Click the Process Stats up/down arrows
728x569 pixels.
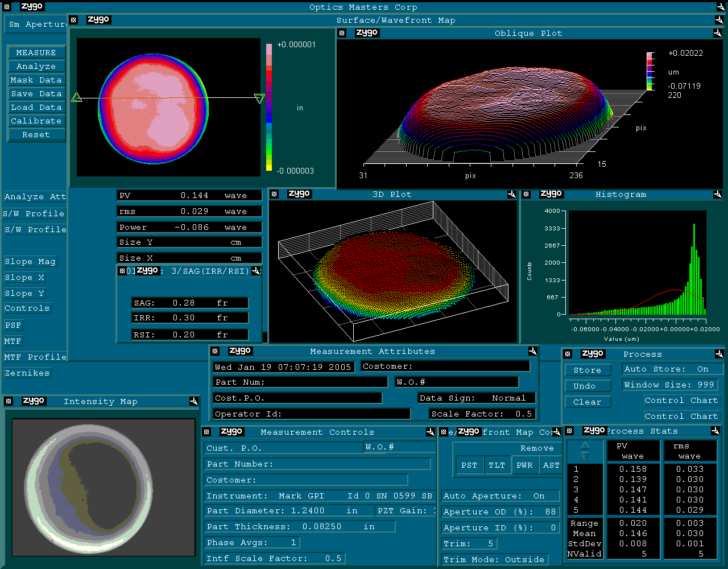(x=585, y=451)
